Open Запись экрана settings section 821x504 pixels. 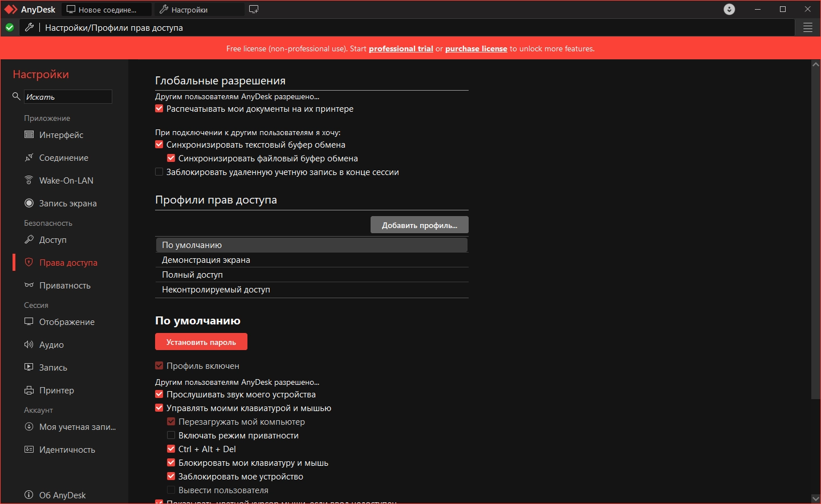tap(68, 203)
